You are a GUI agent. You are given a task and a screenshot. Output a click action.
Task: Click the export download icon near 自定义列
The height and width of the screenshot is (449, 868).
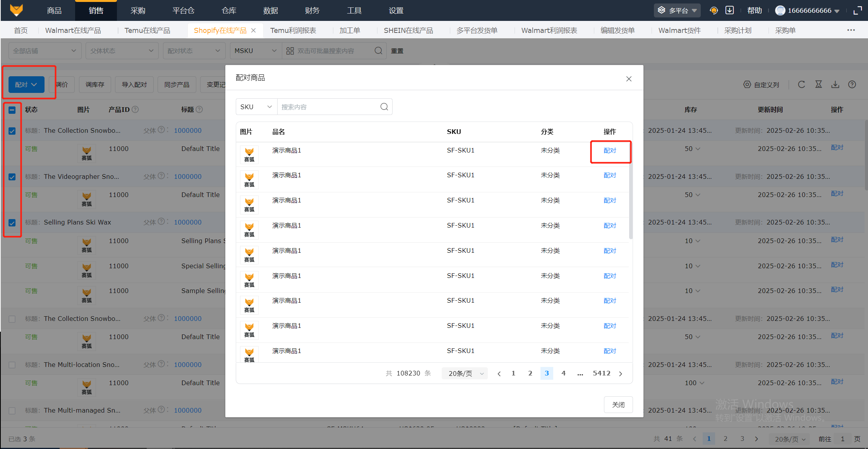tap(835, 84)
